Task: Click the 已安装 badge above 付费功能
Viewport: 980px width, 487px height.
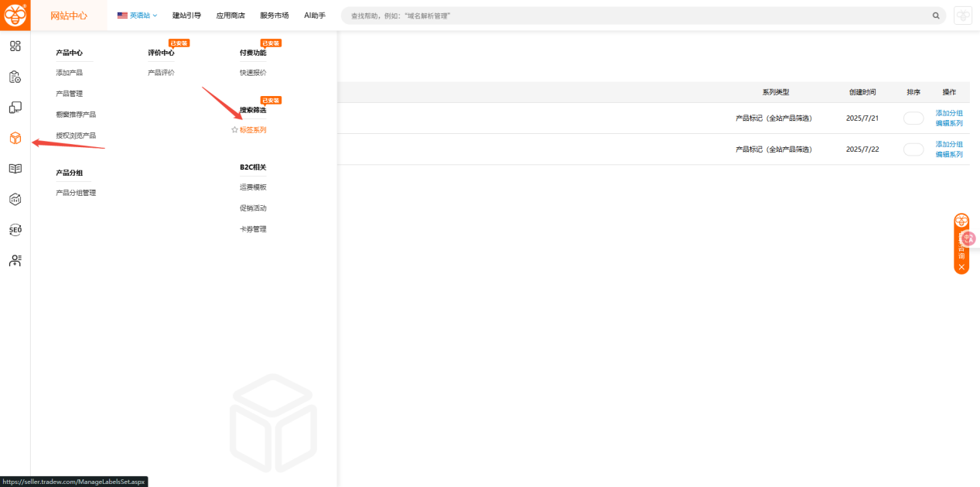Action: pyautogui.click(x=271, y=43)
